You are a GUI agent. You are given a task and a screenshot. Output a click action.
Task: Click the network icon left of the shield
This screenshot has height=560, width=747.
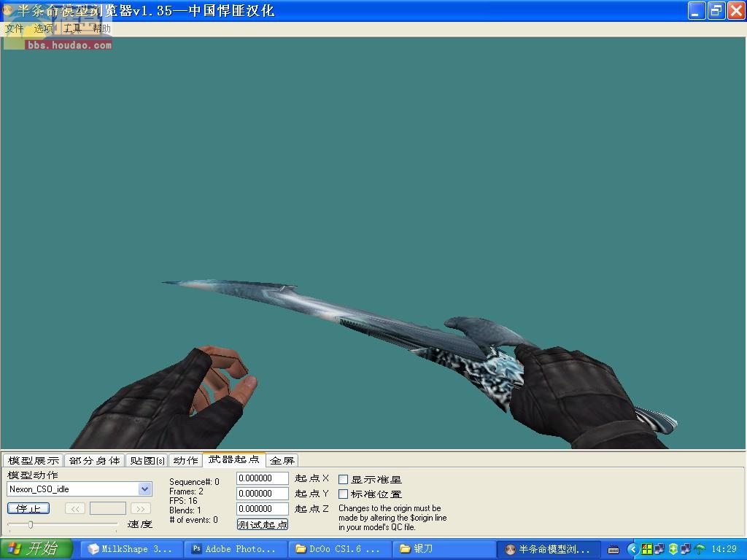click(x=659, y=549)
